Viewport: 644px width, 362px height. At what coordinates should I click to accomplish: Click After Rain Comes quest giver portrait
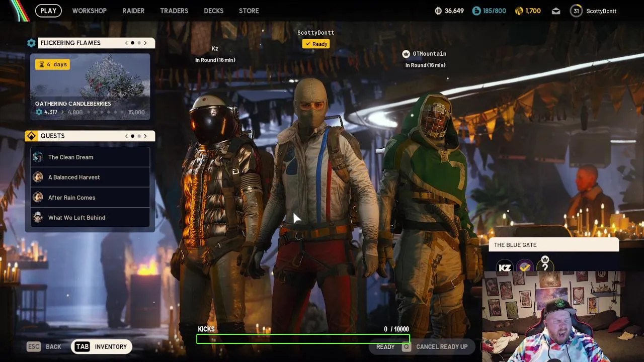tap(38, 197)
